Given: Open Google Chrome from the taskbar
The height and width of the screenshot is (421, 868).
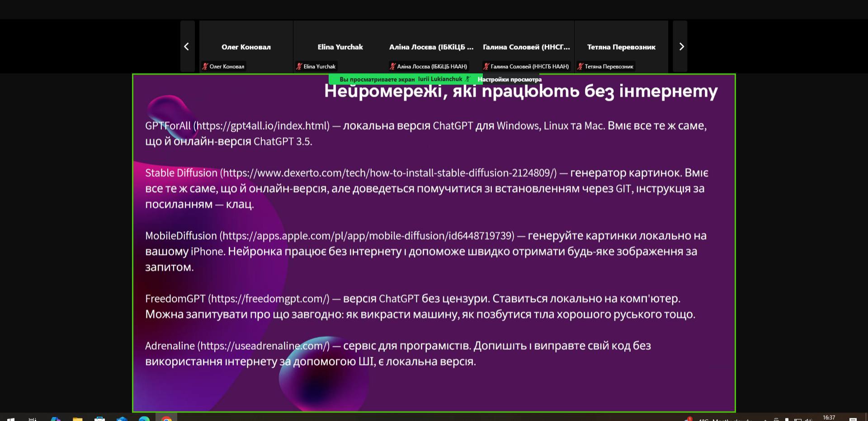Looking at the screenshot, I should coord(167,419).
